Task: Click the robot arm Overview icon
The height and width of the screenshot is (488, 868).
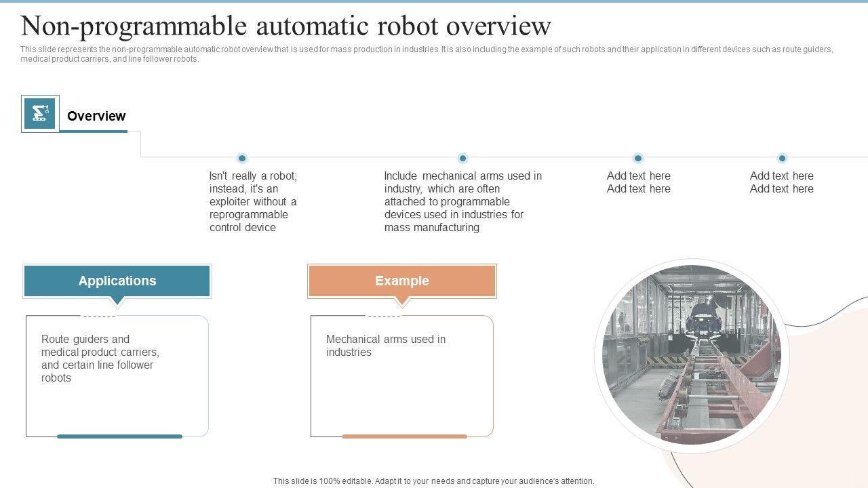Action: pos(40,113)
